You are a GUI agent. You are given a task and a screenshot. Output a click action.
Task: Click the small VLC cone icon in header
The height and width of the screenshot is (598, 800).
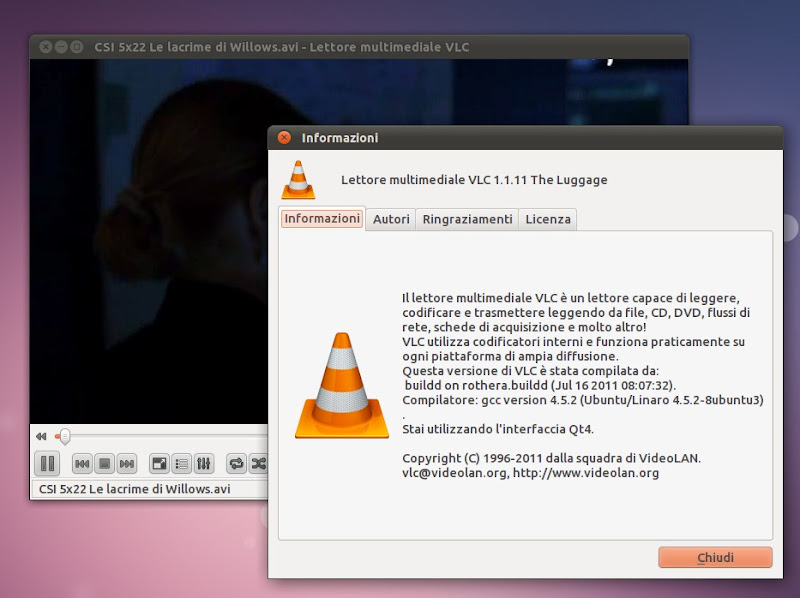298,180
